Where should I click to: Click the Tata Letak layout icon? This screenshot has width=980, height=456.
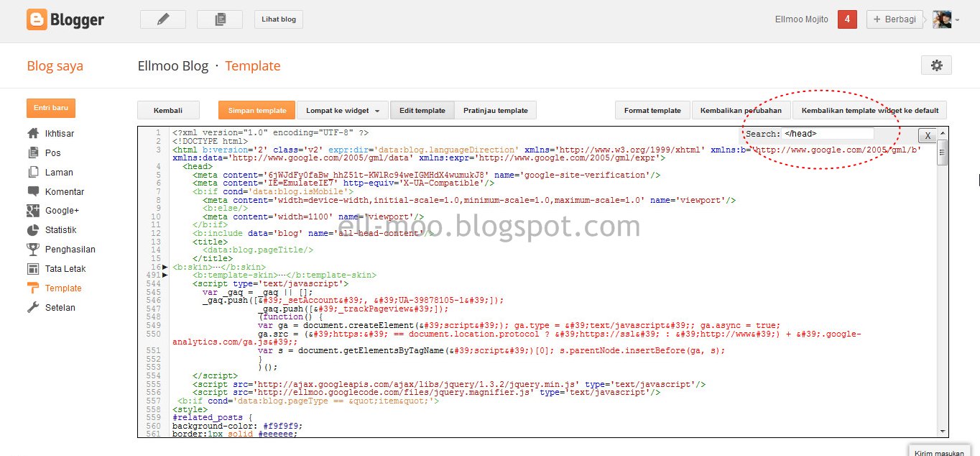coord(33,269)
